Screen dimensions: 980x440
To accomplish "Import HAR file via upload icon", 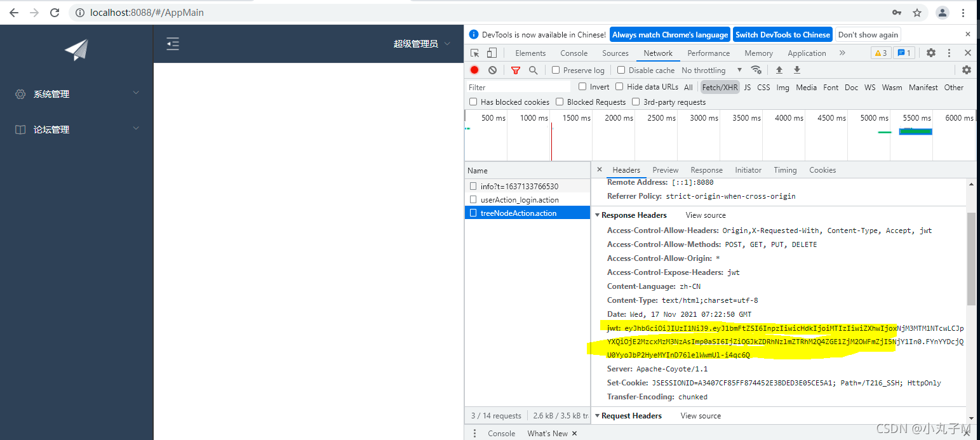I will click(779, 70).
